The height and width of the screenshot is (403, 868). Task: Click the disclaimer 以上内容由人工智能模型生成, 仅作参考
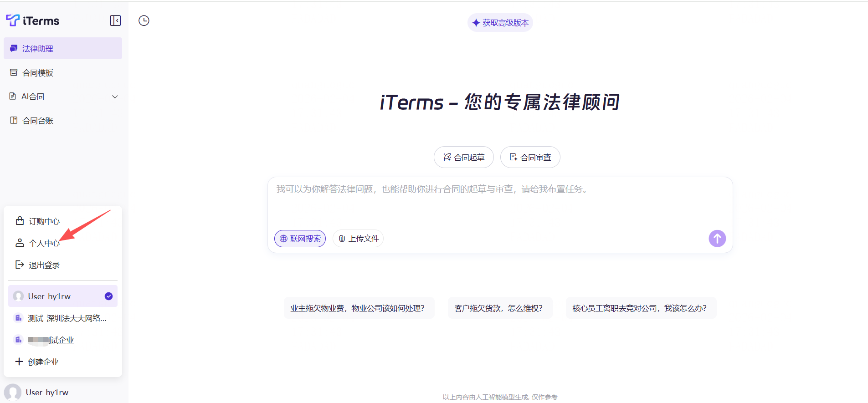pyautogui.click(x=500, y=397)
